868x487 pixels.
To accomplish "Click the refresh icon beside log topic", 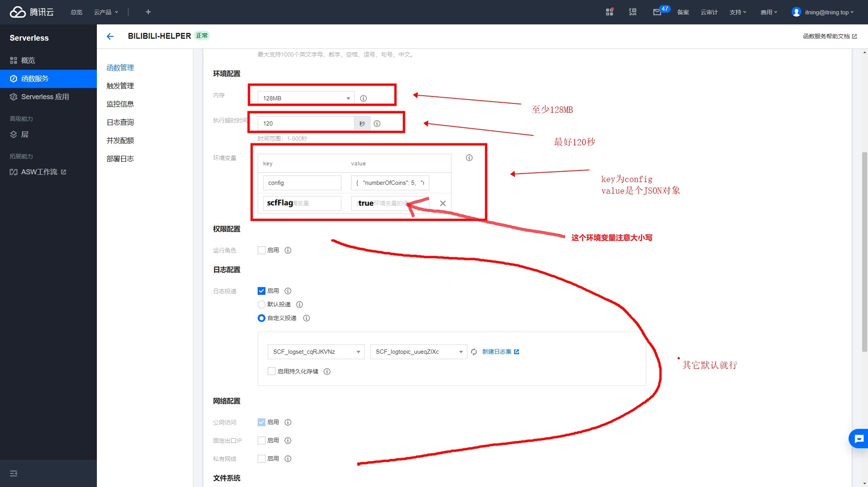I will 474,352.
